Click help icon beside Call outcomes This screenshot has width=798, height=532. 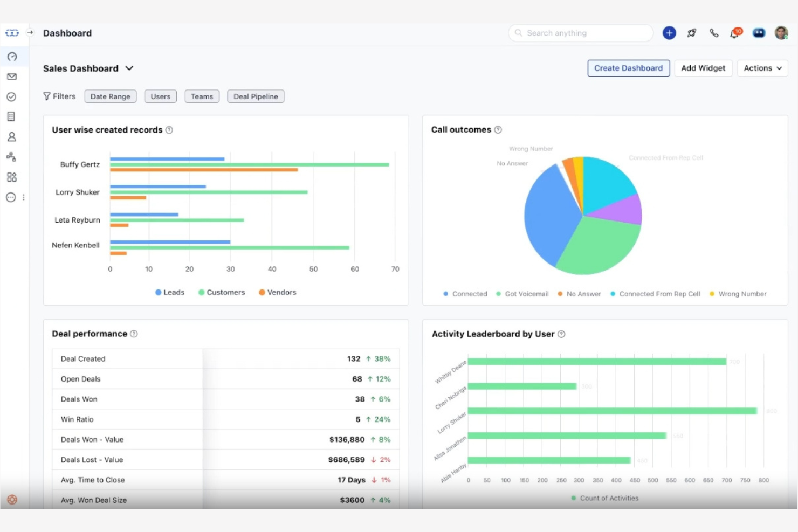[498, 130]
